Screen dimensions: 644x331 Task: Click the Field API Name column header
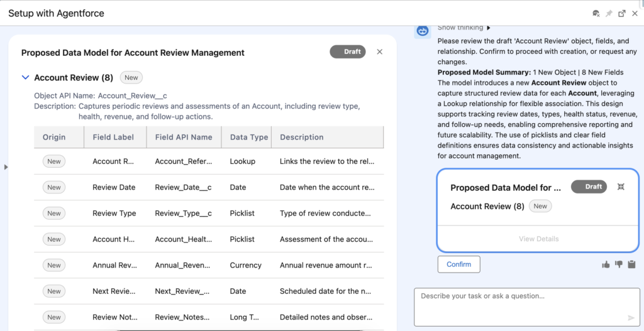(184, 138)
